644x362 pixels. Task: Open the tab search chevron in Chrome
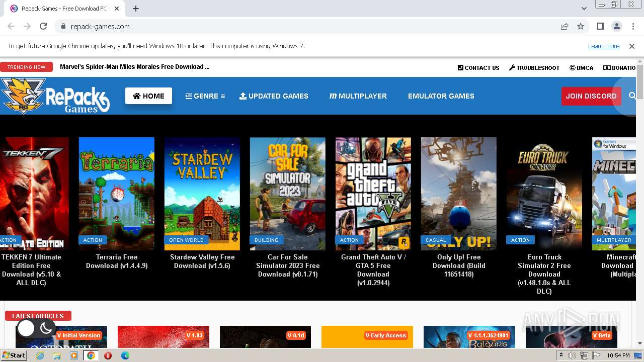point(584,9)
